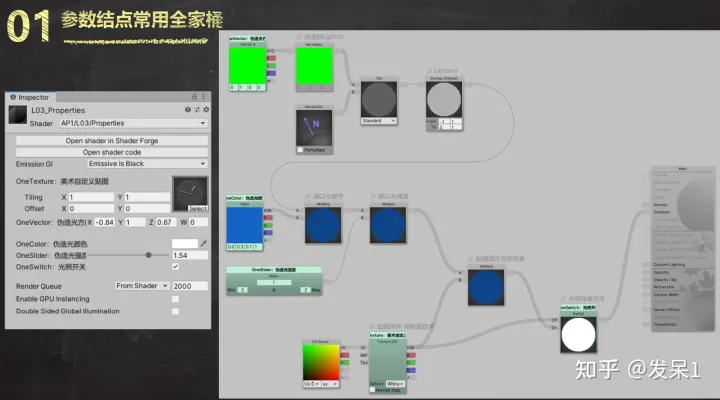Click the UV Coord node red U output port
Image resolution: width=720 pixels, height=400 pixels.
click(344, 355)
